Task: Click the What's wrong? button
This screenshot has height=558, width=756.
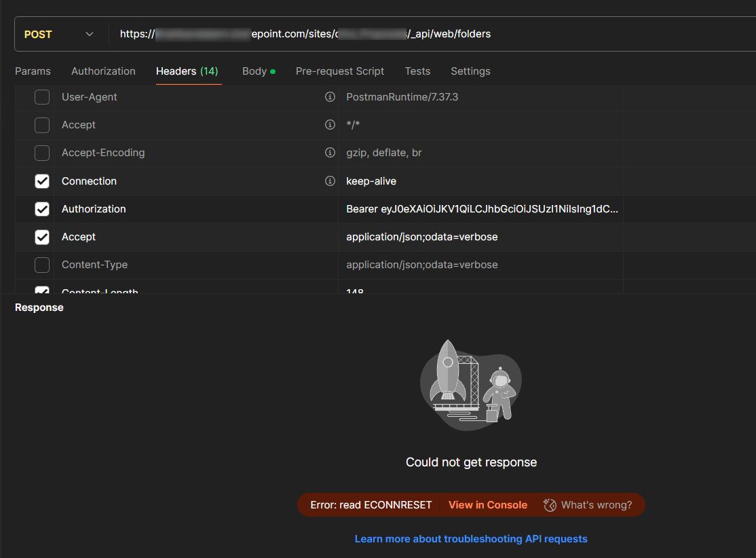Action: click(x=587, y=505)
